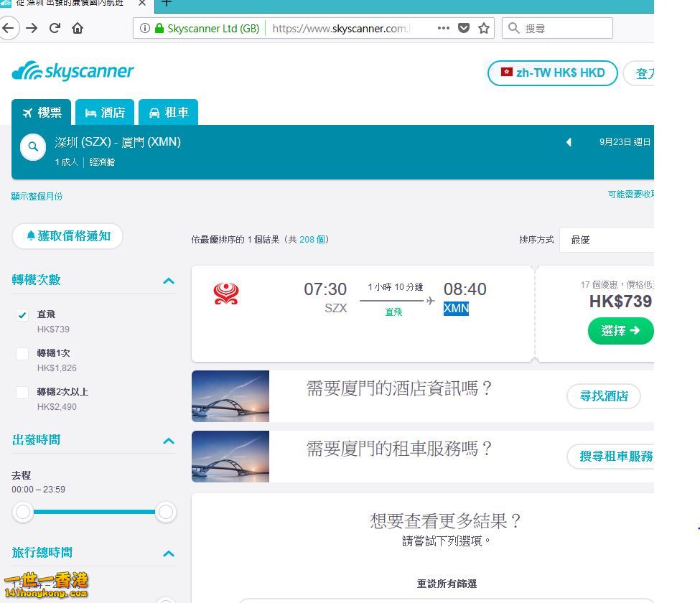Click the left departure time slider handle
700x603 pixels.
(x=23, y=512)
